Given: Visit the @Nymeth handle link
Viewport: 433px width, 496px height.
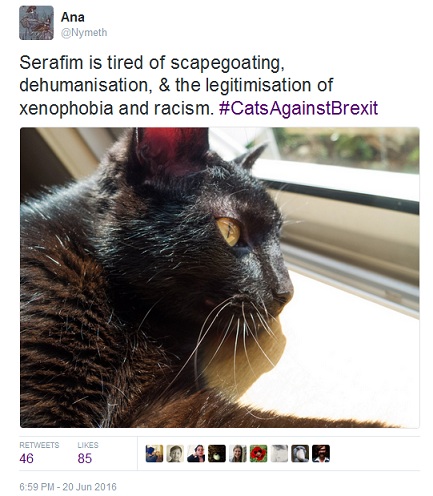Looking at the screenshot, I should 84,33.
